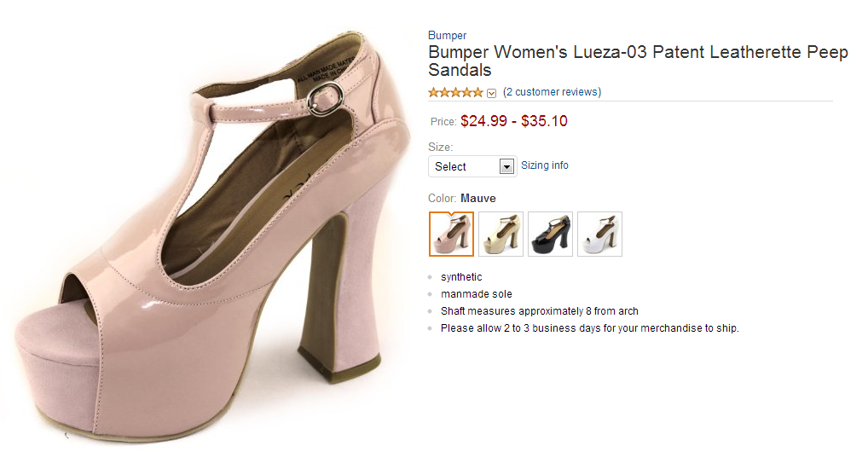Image resolution: width=868 pixels, height=475 pixels.
Task: Open the 2 customer reviews link
Action: pos(552,92)
